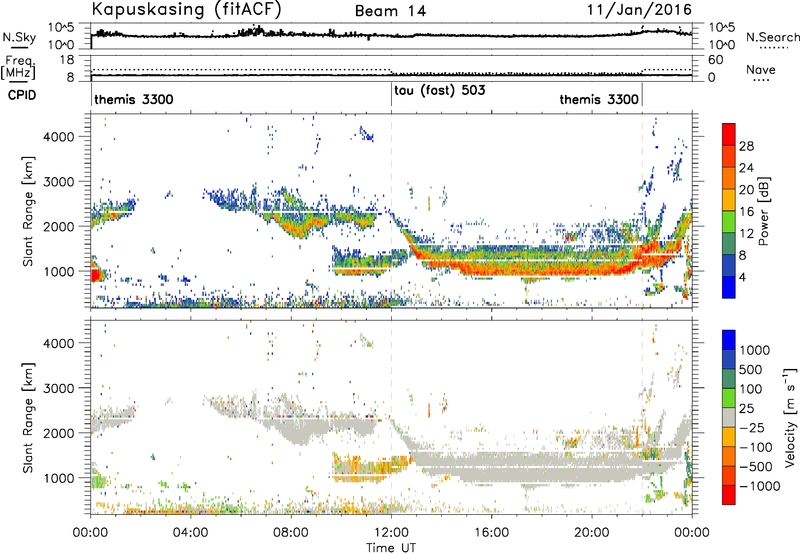Screen dimensions: 800x554
Task: Click red top segment of Power colorbar
Action: point(729,135)
